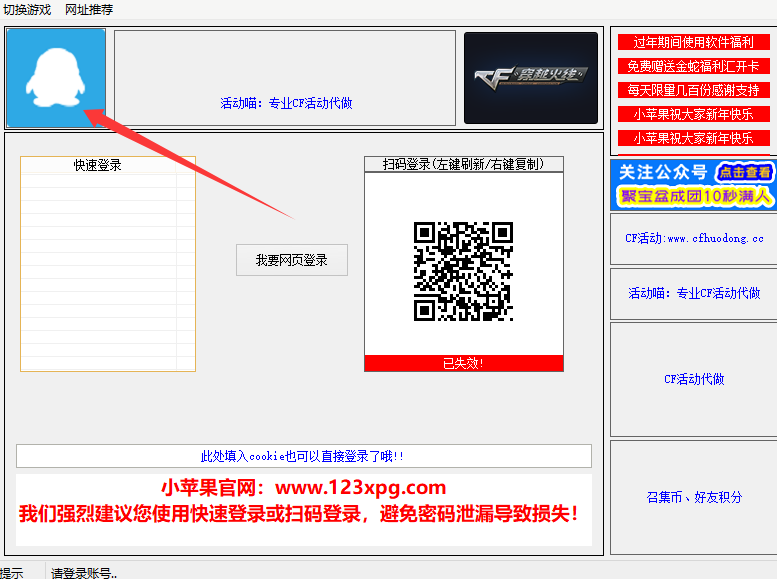Open the CrossFire game logo banner

[x=531, y=78]
